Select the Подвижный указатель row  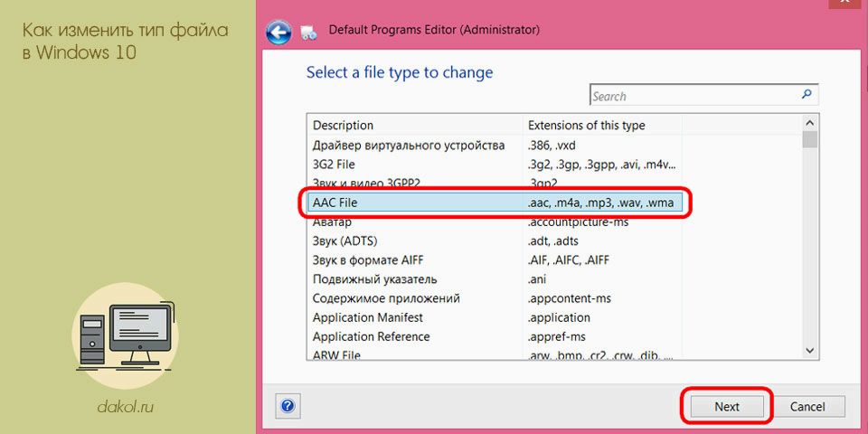tap(495, 279)
